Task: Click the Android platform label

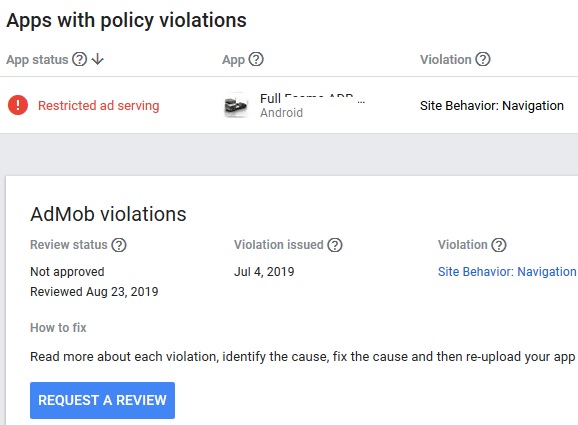Action: pos(281,112)
